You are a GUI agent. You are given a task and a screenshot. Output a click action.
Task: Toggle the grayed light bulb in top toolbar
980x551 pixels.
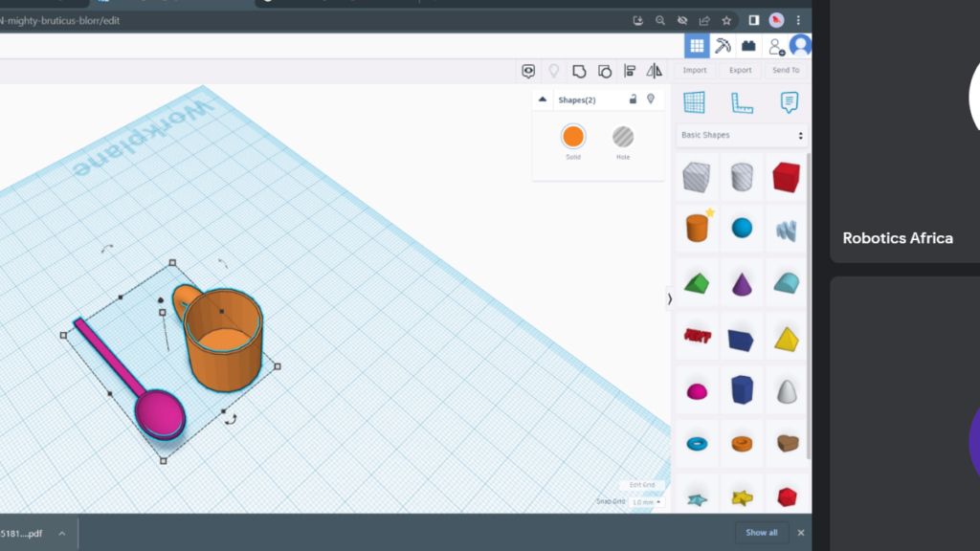(x=553, y=71)
